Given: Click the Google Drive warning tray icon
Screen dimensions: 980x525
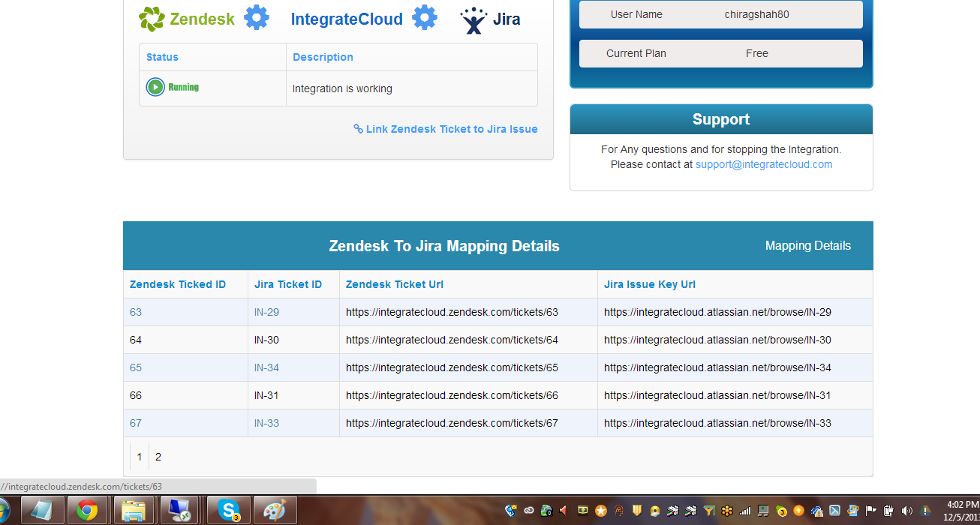Looking at the screenshot, I should (x=925, y=511).
